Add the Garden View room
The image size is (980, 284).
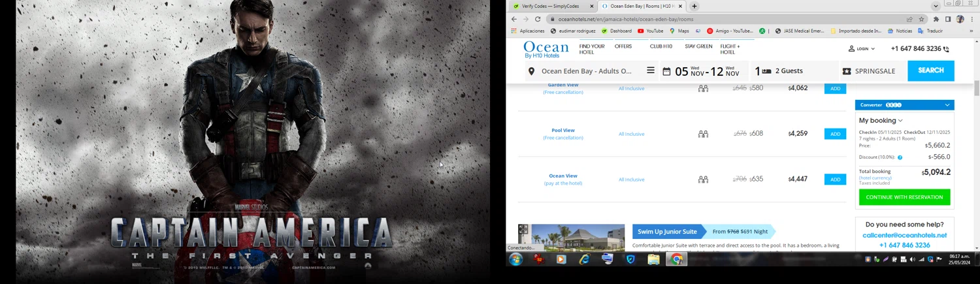pyautogui.click(x=835, y=88)
